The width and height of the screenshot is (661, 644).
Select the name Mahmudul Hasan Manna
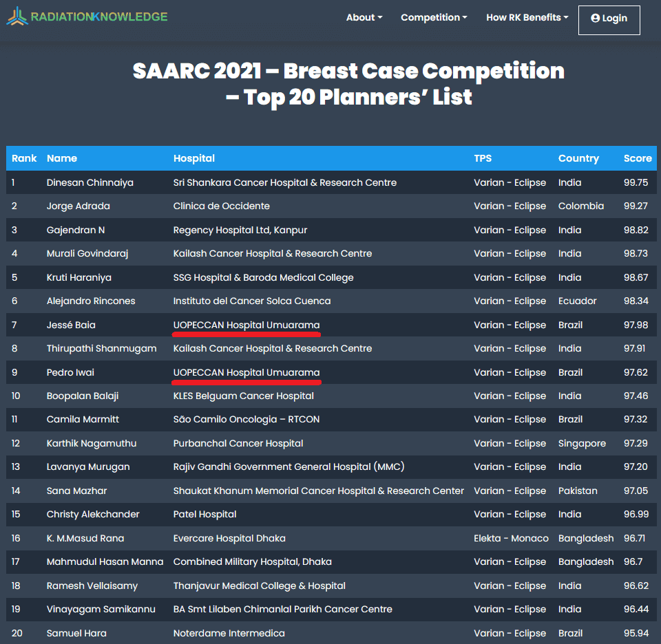[105, 562]
